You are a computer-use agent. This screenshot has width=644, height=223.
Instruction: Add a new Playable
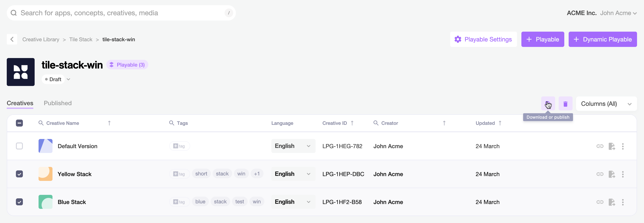(543, 39)
